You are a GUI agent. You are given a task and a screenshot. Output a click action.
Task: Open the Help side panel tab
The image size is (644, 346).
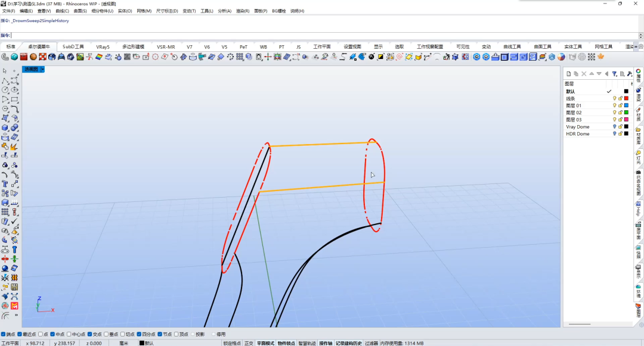639,208
